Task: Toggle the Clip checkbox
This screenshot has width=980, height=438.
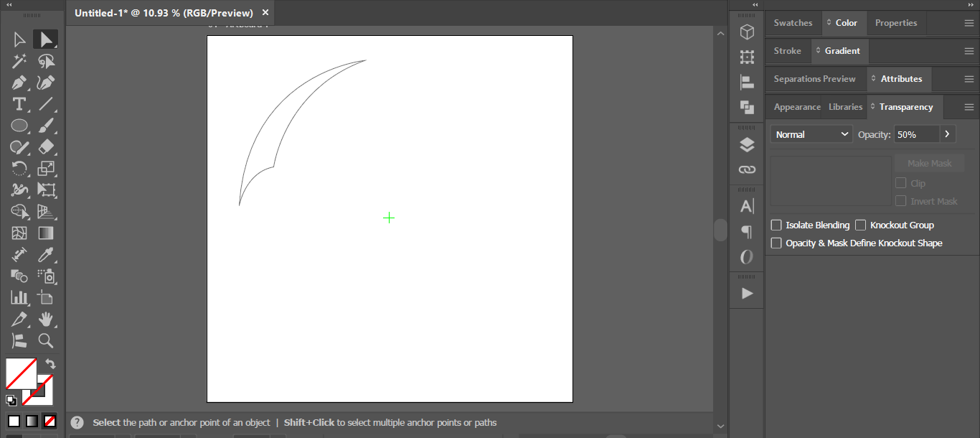Action: point(901,183)
